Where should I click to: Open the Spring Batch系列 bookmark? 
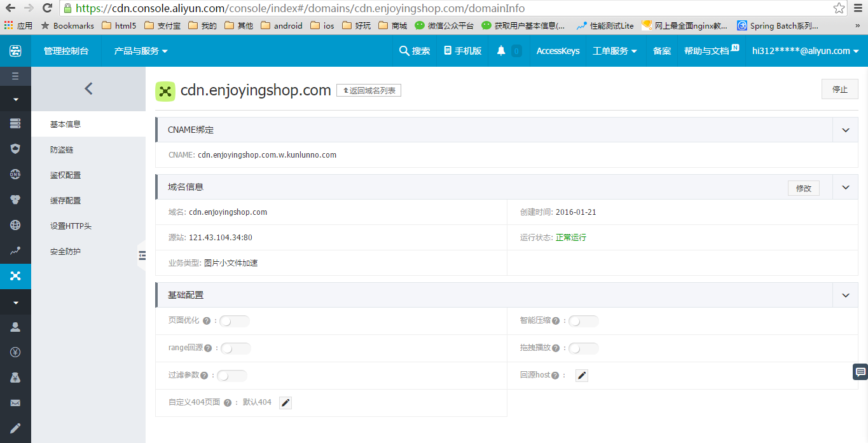[778, 26]
